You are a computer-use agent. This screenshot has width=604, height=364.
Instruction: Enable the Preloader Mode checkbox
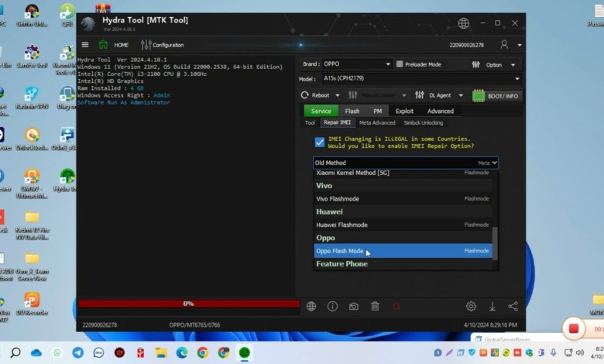click(x=400, y=64)
